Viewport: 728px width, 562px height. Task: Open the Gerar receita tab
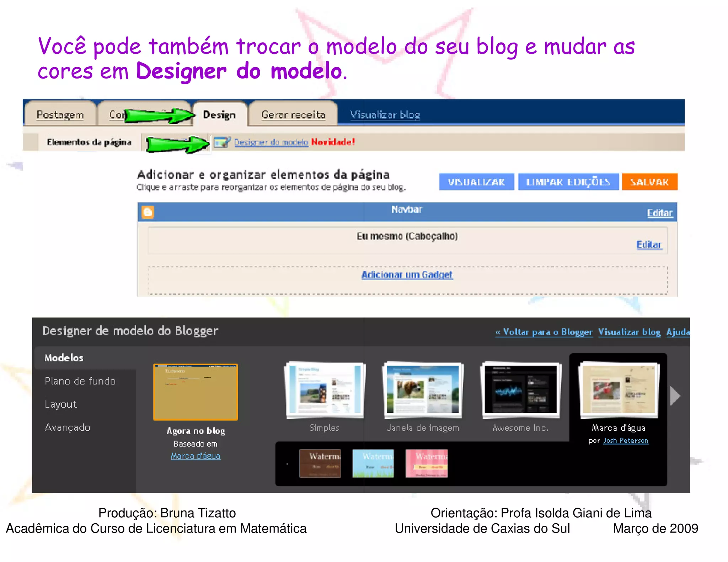click(x=293, y=114)
